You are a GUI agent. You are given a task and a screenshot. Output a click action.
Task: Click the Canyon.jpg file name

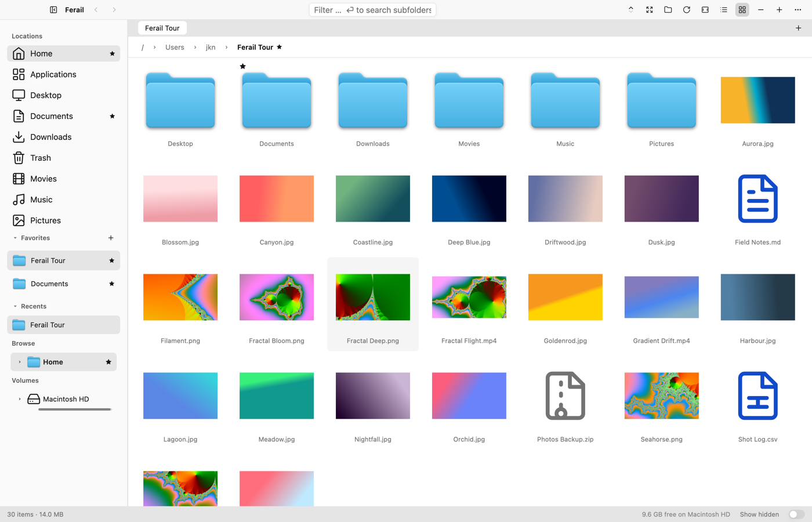[x=277, y=242]
